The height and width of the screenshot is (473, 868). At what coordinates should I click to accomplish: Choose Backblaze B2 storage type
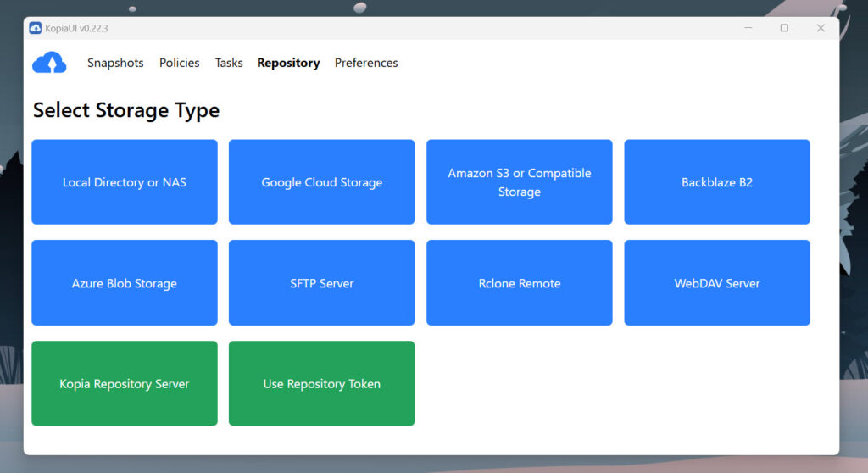click(x=717, y=182)
